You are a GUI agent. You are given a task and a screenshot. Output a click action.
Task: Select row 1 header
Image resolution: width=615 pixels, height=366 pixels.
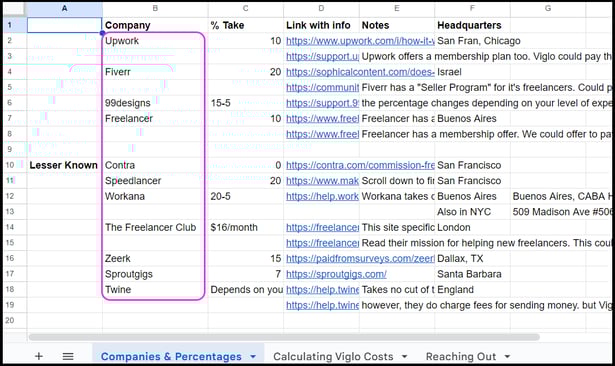pos(15,25)
